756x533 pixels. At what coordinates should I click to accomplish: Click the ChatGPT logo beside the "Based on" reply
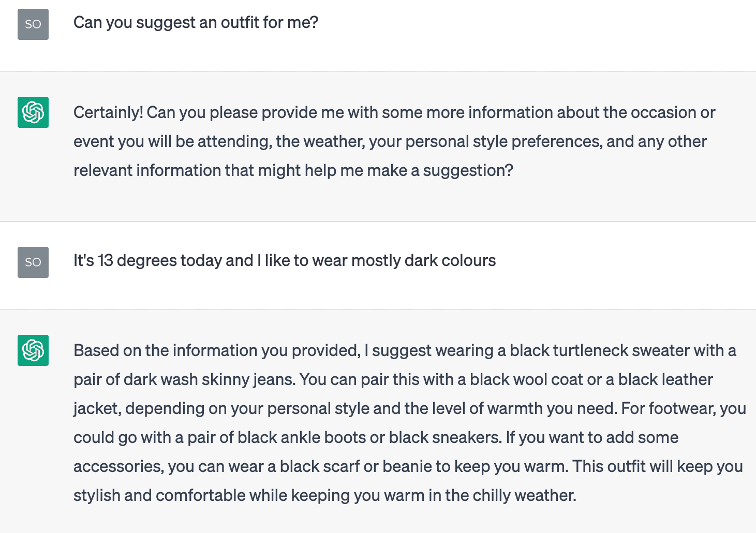coord(33,350)
